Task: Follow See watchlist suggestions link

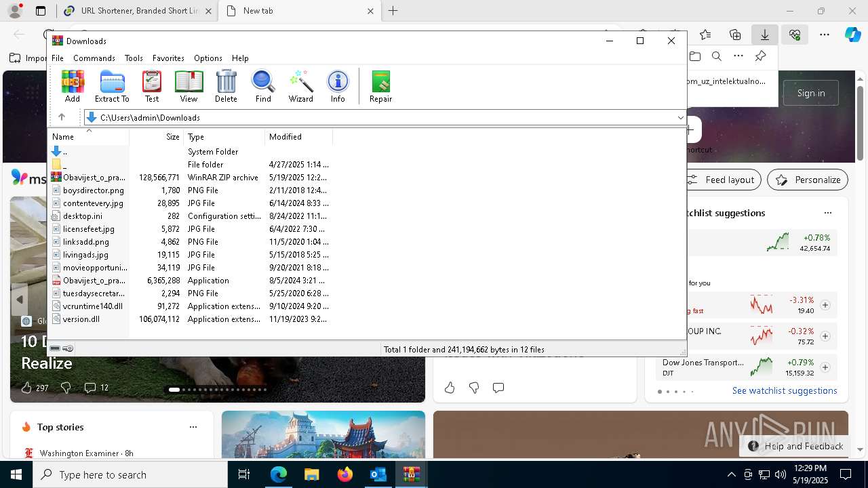Action: [785, 390]
